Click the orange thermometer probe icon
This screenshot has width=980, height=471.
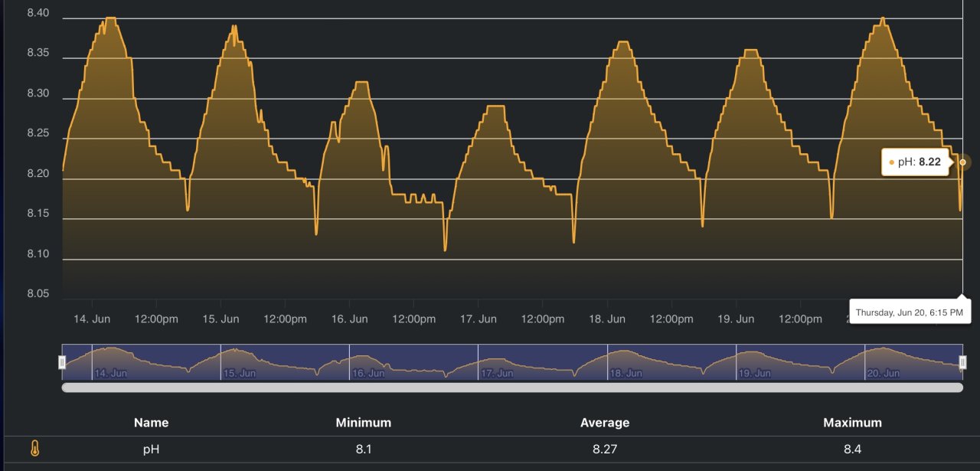34,450
